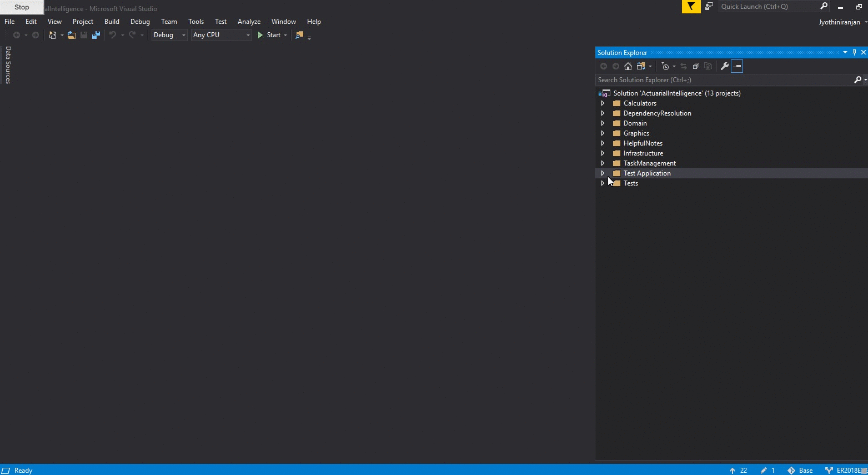The height and width of the screenshot is (475, 868).
Task: Select the Domain folder label
Action: pos(635,123)
